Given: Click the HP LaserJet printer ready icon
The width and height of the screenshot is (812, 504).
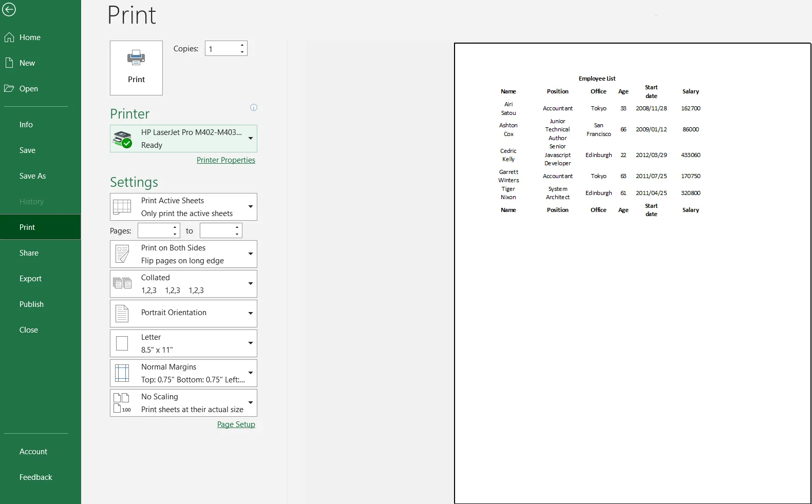Looking at the screenshot, I should point(123,139).
